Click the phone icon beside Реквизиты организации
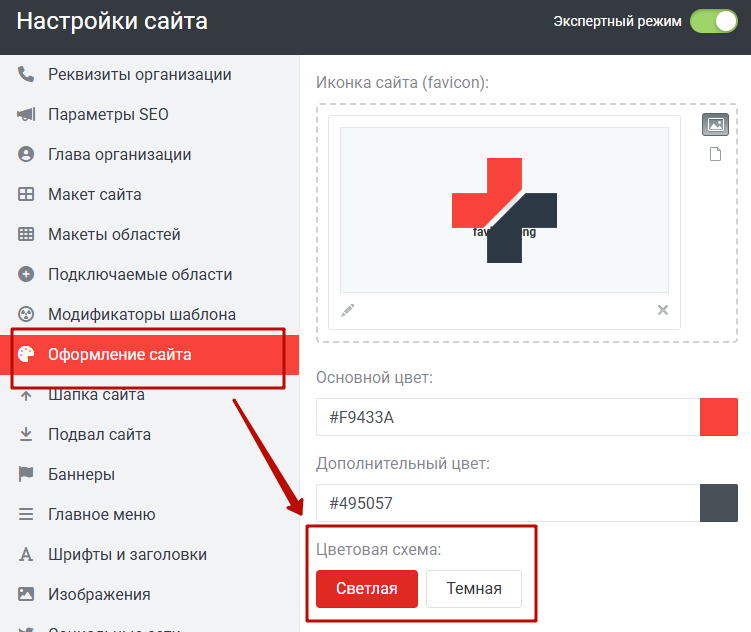751x632 pixels. pos(26,74)
